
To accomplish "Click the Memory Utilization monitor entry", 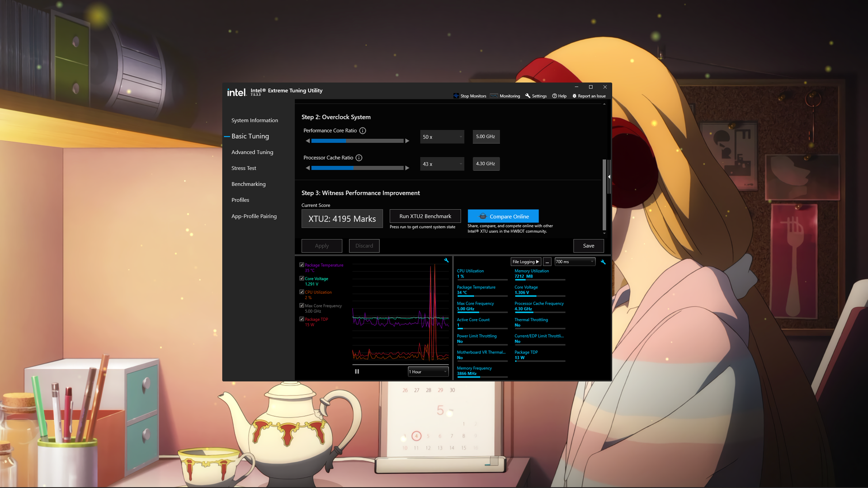I will (x=540, y=274).
